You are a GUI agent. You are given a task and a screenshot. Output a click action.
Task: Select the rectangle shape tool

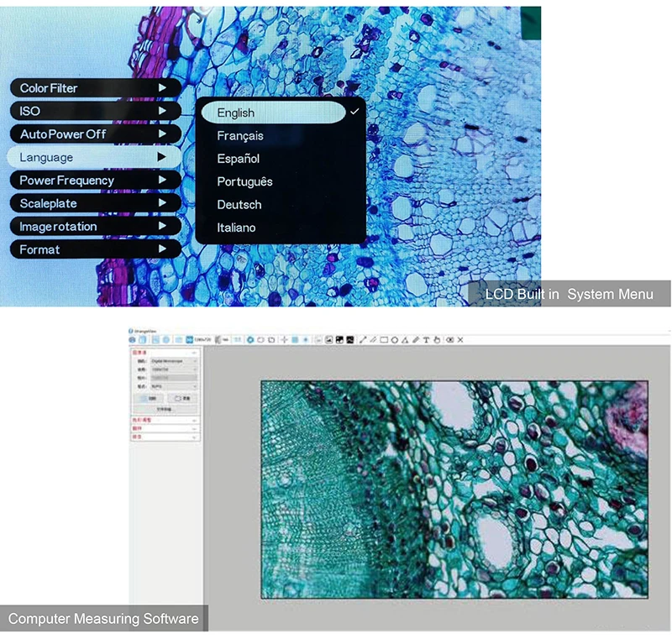(x=384, y=339)
